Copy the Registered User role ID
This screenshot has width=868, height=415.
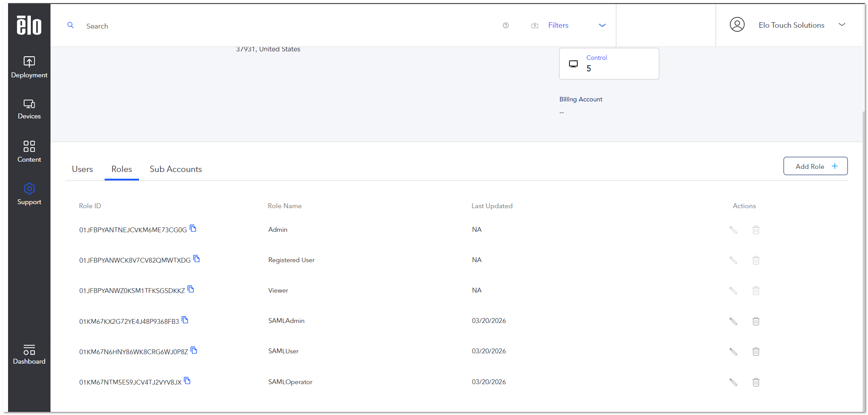(x=197, y=259)
